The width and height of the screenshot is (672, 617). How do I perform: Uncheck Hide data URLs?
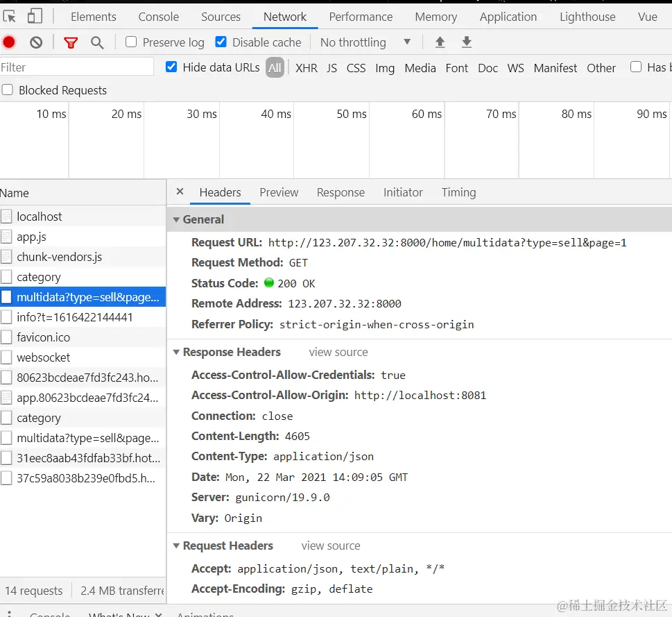point(171,67)
